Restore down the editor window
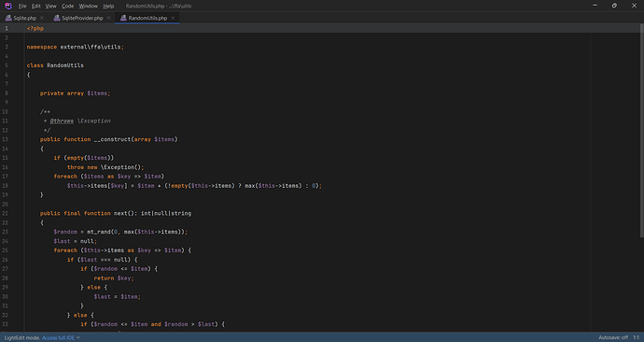The image size is (644, 342). [x=614, y=6]
